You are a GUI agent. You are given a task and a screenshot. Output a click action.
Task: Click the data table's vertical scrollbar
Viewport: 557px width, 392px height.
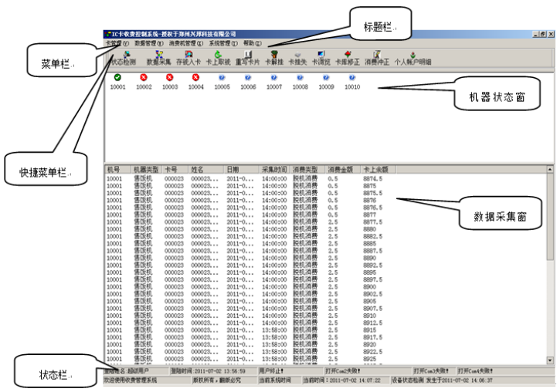[550, 262]
